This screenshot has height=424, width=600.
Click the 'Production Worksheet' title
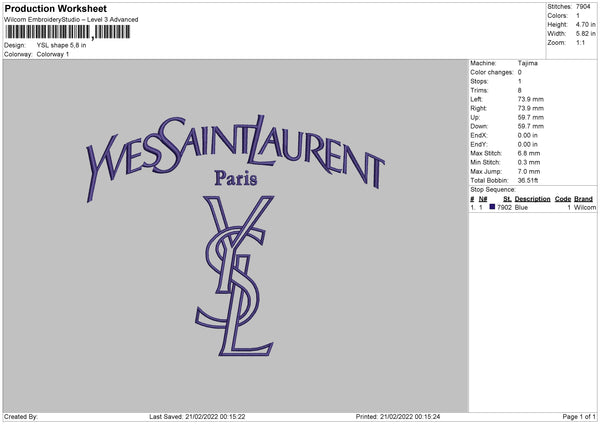click(55, 9)
